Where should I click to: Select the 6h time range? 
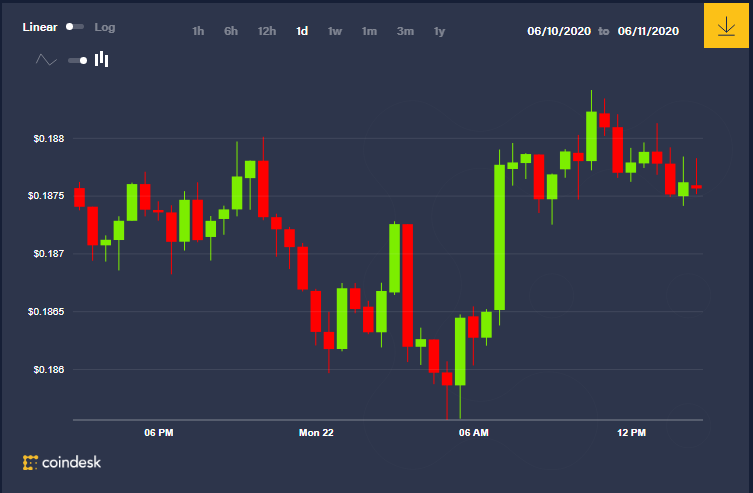click(231, 31)
